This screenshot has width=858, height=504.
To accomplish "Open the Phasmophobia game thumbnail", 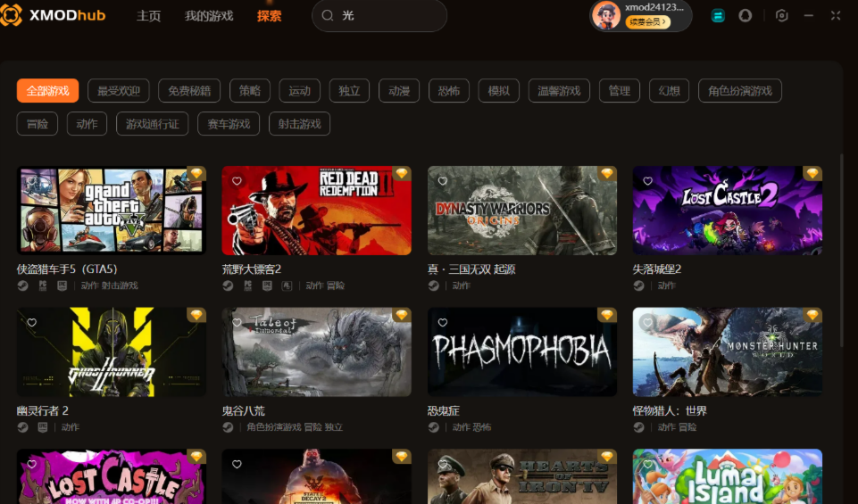I will pyautogui.click(x=522, y=352).
